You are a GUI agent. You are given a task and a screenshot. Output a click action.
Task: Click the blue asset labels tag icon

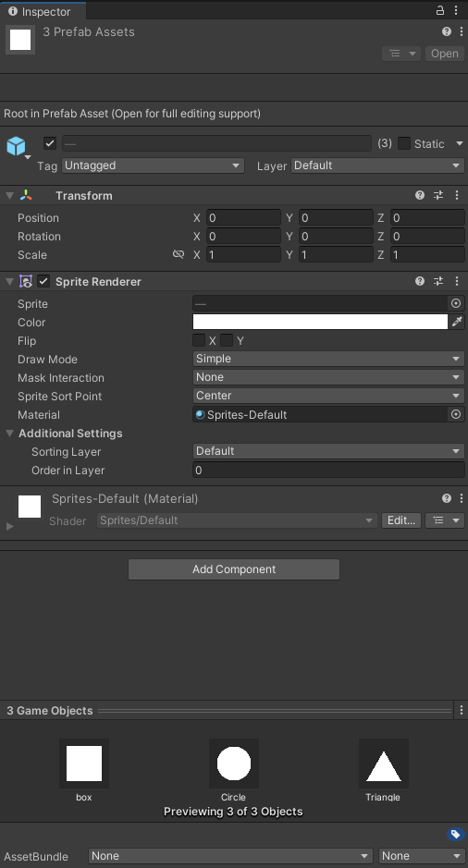(455, 834)
